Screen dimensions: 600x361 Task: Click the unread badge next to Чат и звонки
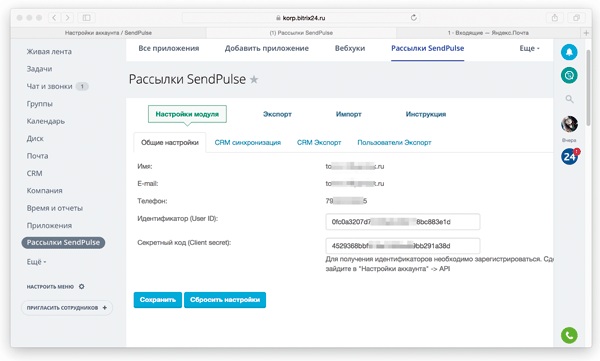point(82,87)
